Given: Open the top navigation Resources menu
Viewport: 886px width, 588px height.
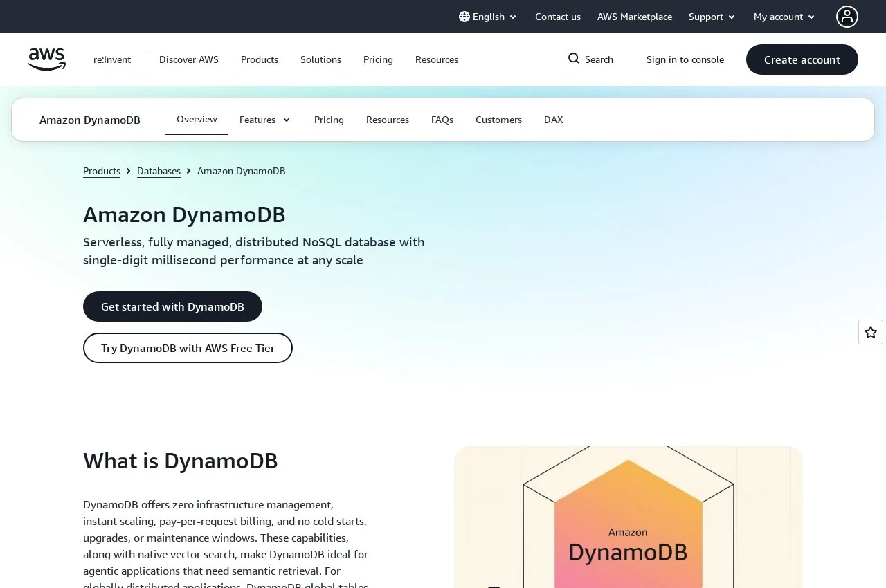Looking at the screenshot, I should tap(437, 59).
